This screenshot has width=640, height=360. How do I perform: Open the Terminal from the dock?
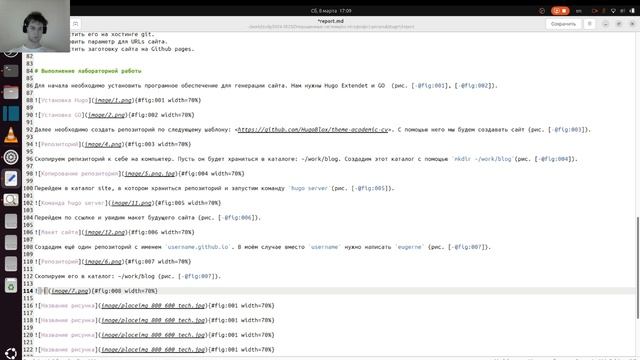11,71
